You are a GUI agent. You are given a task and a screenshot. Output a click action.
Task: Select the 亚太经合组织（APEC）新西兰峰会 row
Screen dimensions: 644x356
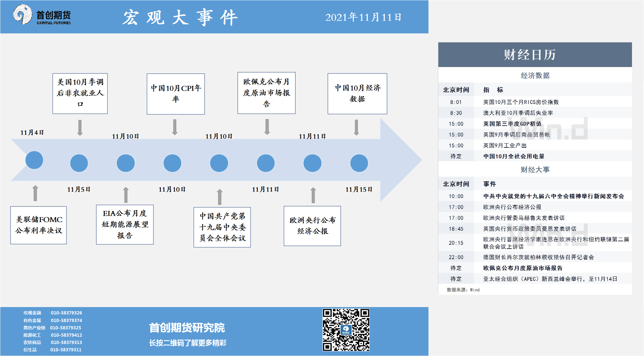(535, 279)
